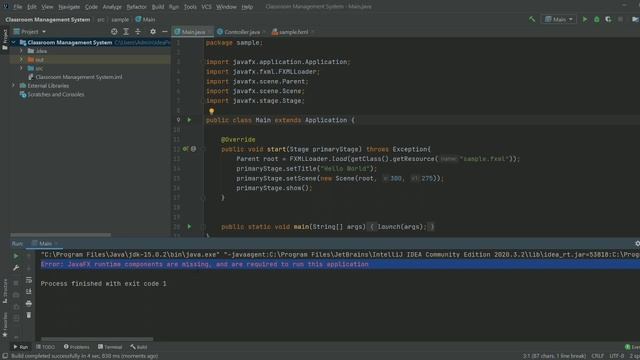The width and height of the screenshot is (640, 360).
Task: Open the Run menu
Action: pos(173,7)
